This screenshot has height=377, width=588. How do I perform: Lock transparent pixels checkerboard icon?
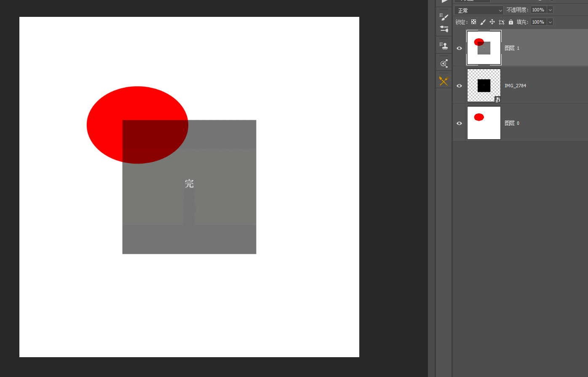473,22
